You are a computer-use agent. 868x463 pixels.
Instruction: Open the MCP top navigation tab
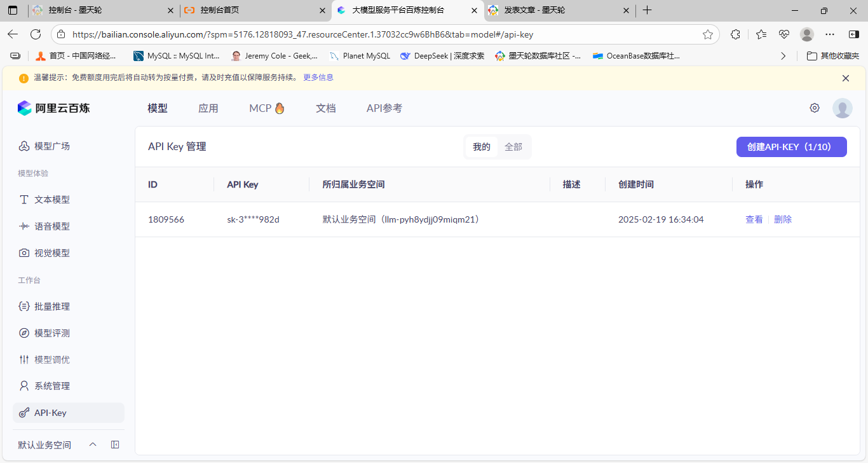click(267, 108)
